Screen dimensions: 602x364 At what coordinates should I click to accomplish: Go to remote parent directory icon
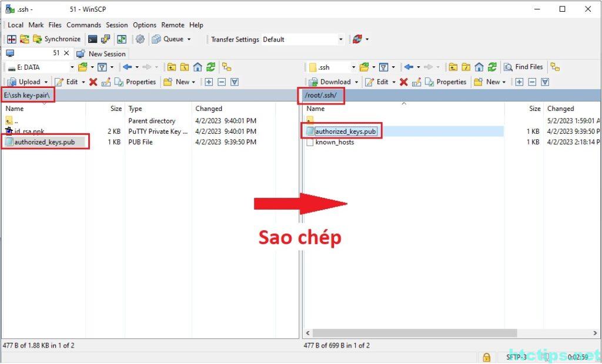click(453, 68)
